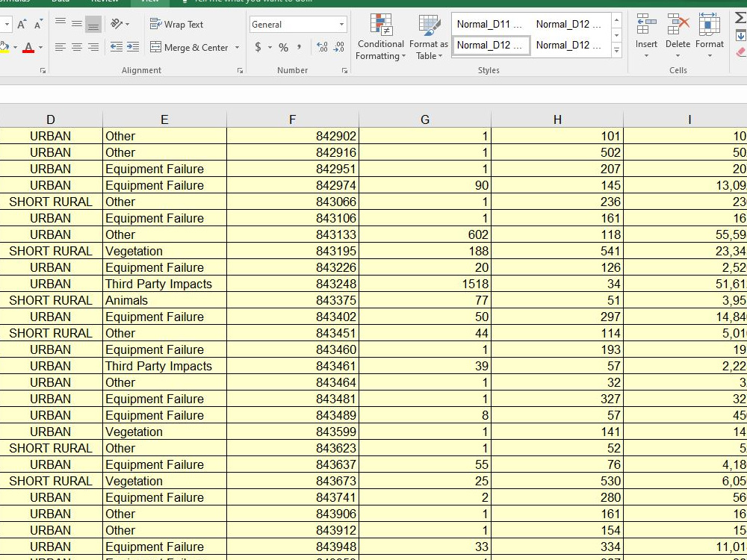Select SHORT RURAL cell in row 843375
This screenshot has height=560, width=747.
(51, 300)
